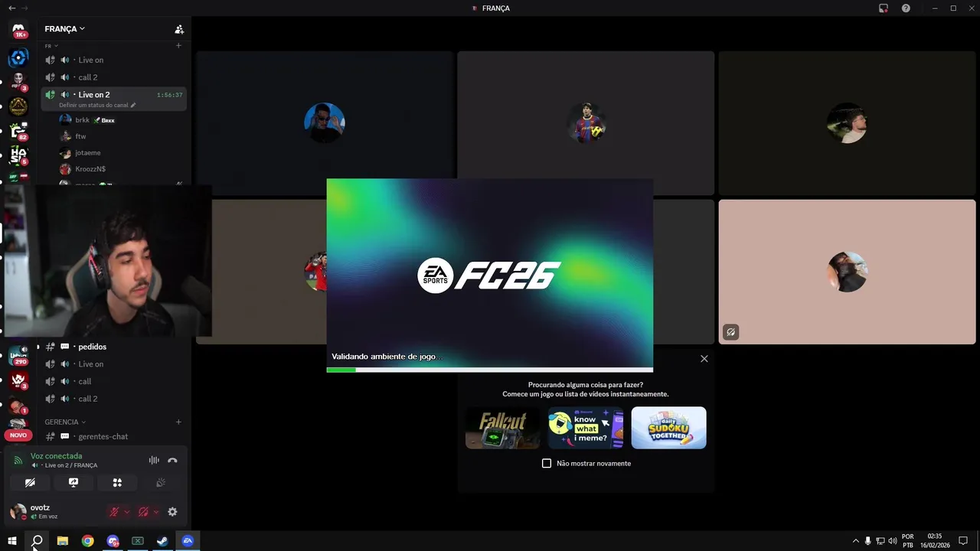Open the soundboard icon
Image resolution: width=980 pixels, height=551 pixels.
pos(161,483)
